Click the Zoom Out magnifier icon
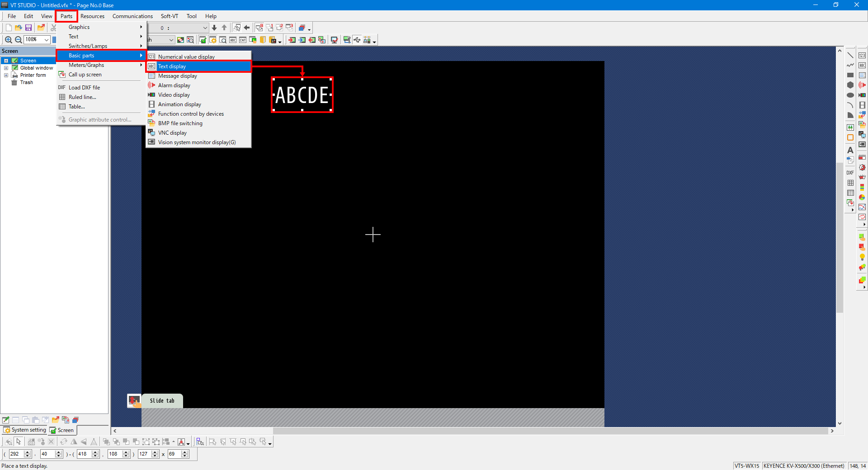 19,40
